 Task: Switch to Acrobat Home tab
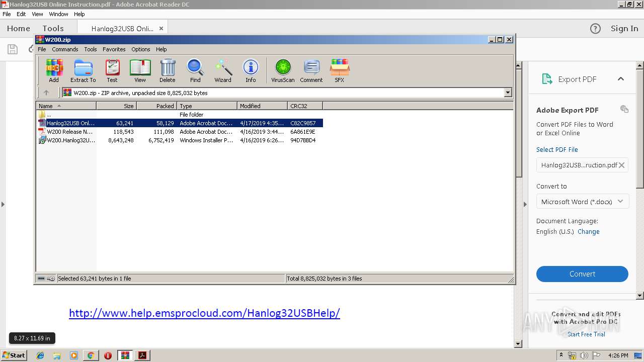(x=19, y=29)
